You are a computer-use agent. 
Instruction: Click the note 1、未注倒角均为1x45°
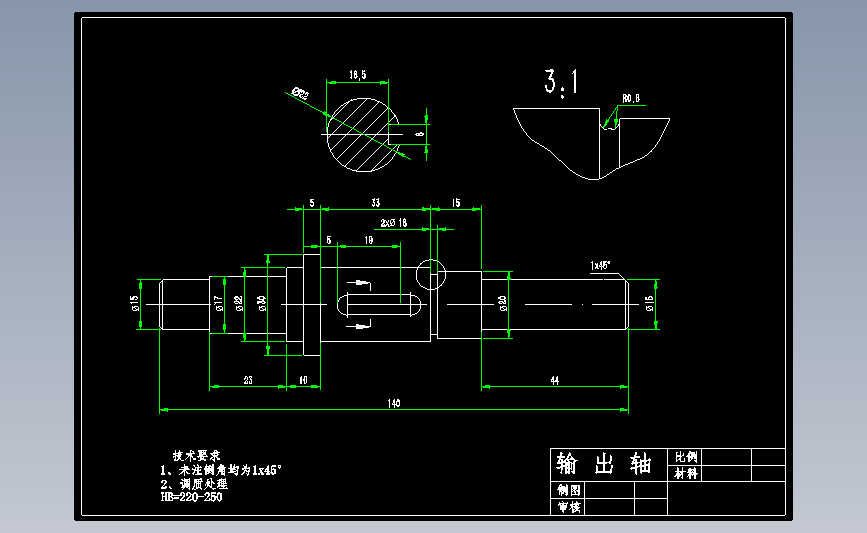click(x=221, y=470)
